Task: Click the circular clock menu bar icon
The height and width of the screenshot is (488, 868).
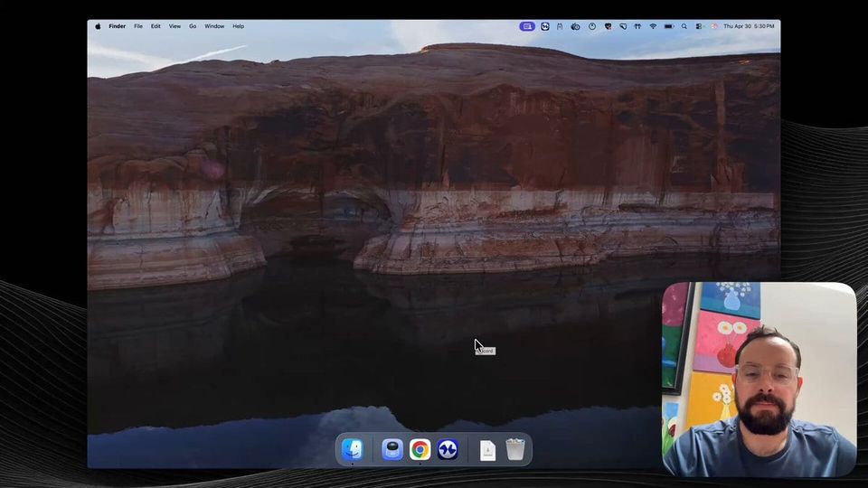Action: (591, 26)
